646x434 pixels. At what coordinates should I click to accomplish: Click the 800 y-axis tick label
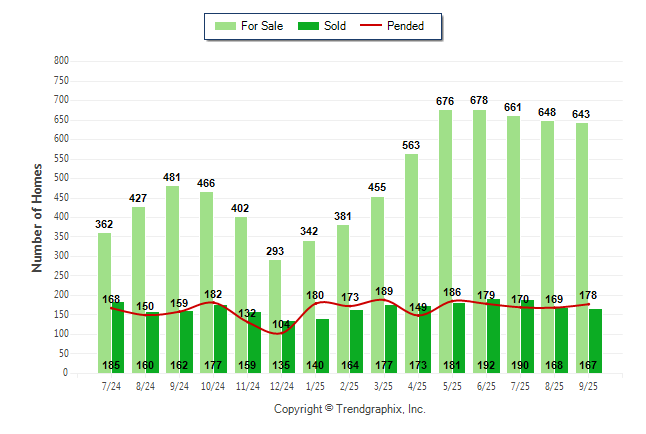point(61,61)
